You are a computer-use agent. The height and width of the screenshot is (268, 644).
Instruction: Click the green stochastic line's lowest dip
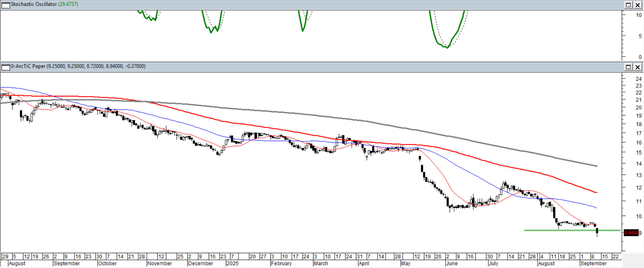pyautogui.click(x=447, y=47)
